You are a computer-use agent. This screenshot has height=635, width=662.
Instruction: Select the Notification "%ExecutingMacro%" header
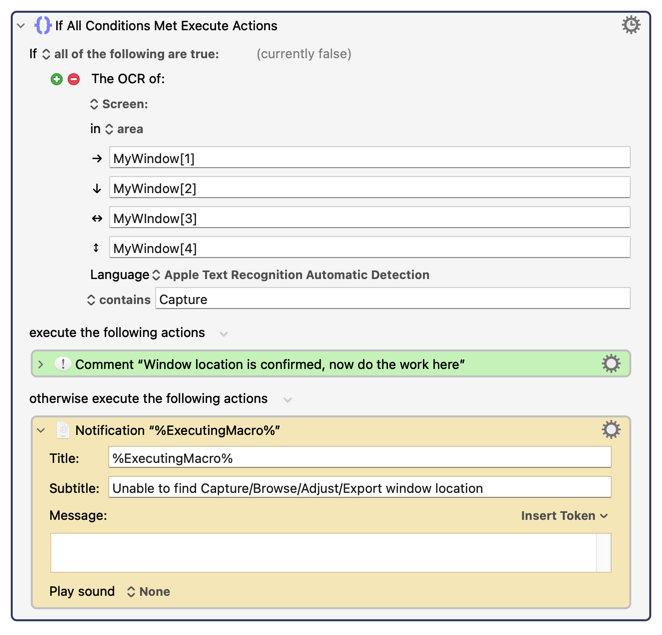(x=178, y=431)
